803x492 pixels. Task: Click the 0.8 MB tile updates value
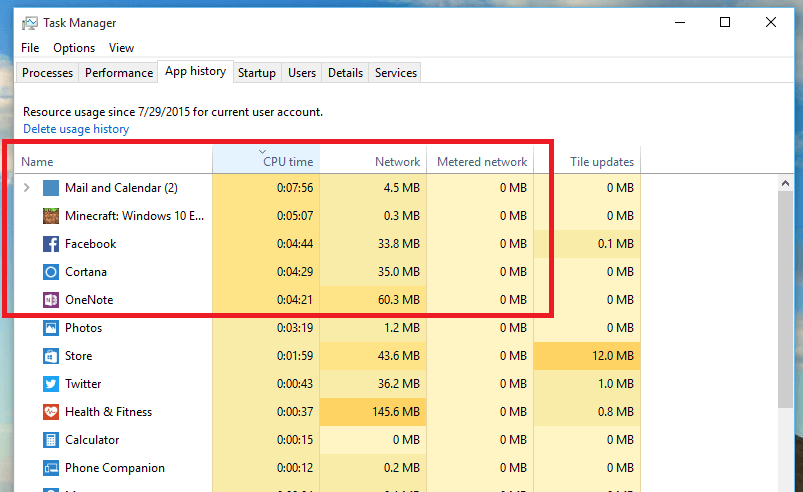(x=616, y=412)
